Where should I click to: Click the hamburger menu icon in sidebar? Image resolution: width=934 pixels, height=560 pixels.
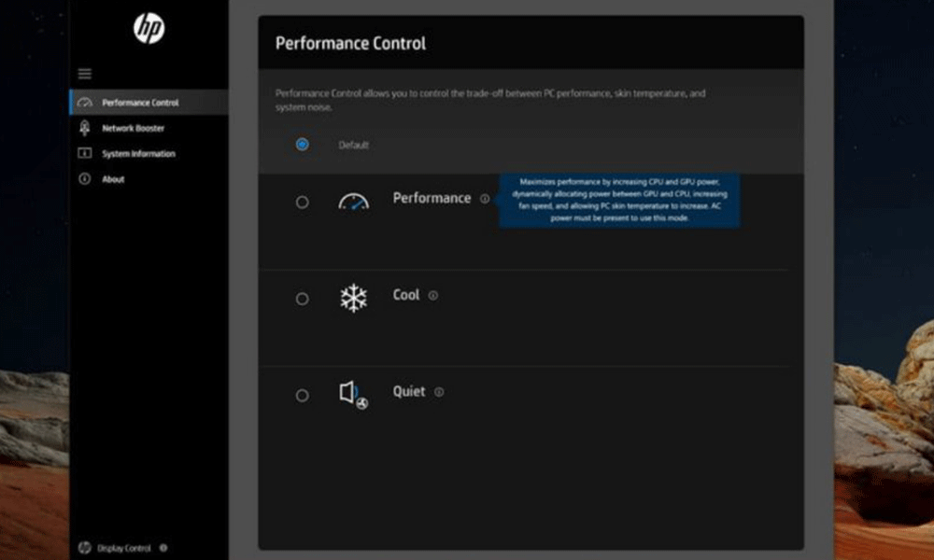[85, 74]
